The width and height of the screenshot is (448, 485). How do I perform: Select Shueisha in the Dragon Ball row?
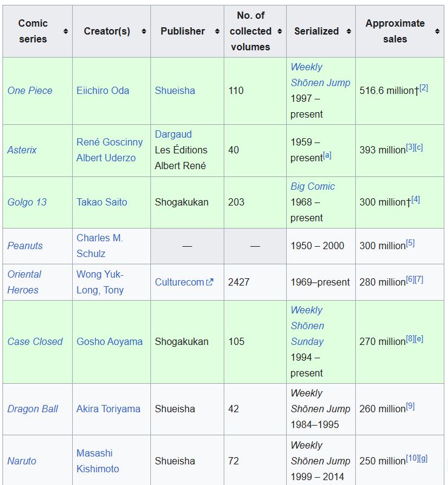click(175, 409)
